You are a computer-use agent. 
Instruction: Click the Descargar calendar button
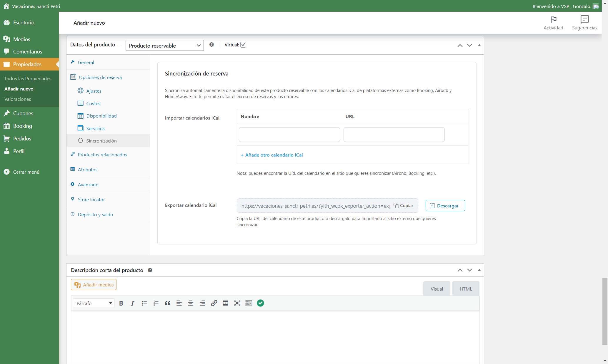(x=445, y=206)
